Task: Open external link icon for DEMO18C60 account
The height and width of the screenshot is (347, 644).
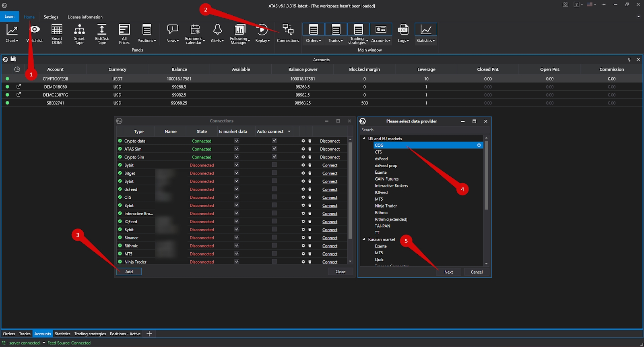Action: click(19, 87)
